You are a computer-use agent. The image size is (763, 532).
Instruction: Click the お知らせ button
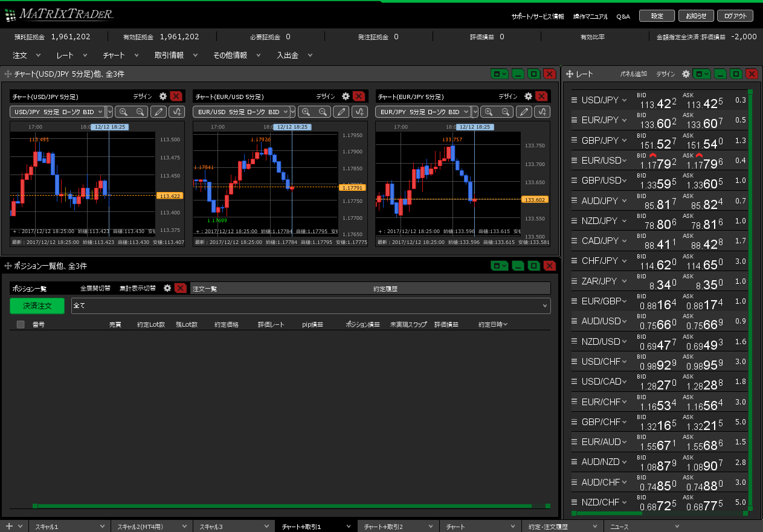(697, 16)
